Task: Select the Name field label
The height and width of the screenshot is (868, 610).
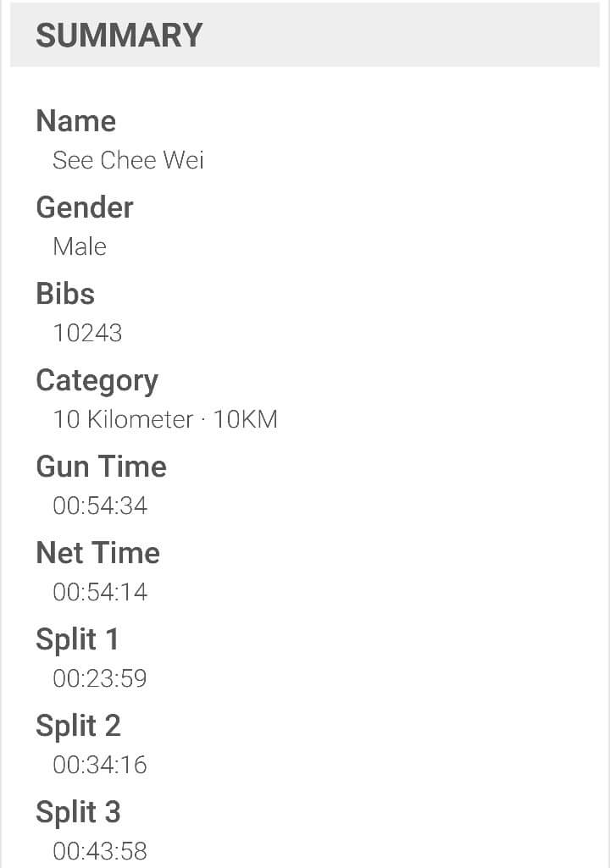Action: point(76,121)
